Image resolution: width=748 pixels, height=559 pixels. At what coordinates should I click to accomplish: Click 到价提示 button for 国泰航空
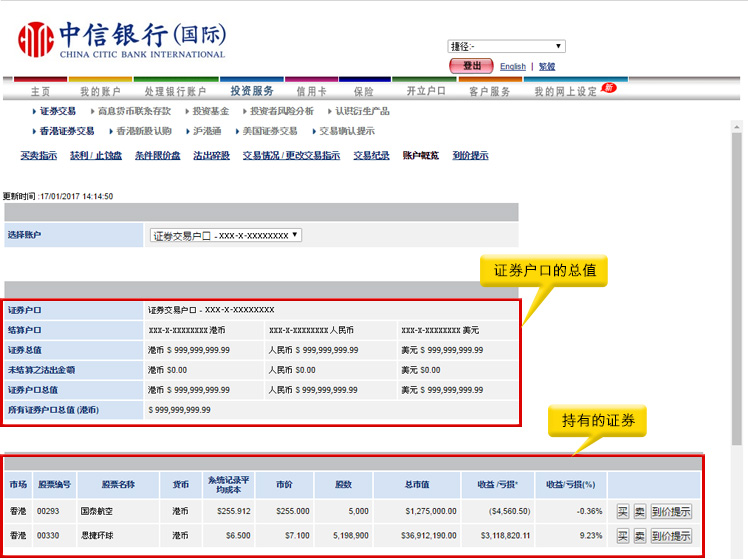671,511
